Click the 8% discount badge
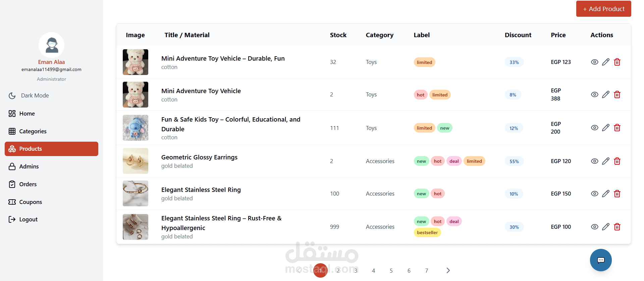 [x=513, y=94]
